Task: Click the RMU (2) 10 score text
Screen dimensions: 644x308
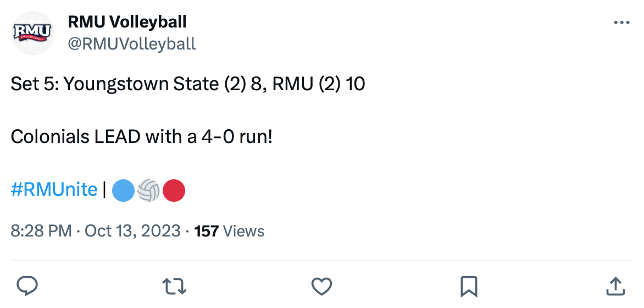Action: click(319, 85)
